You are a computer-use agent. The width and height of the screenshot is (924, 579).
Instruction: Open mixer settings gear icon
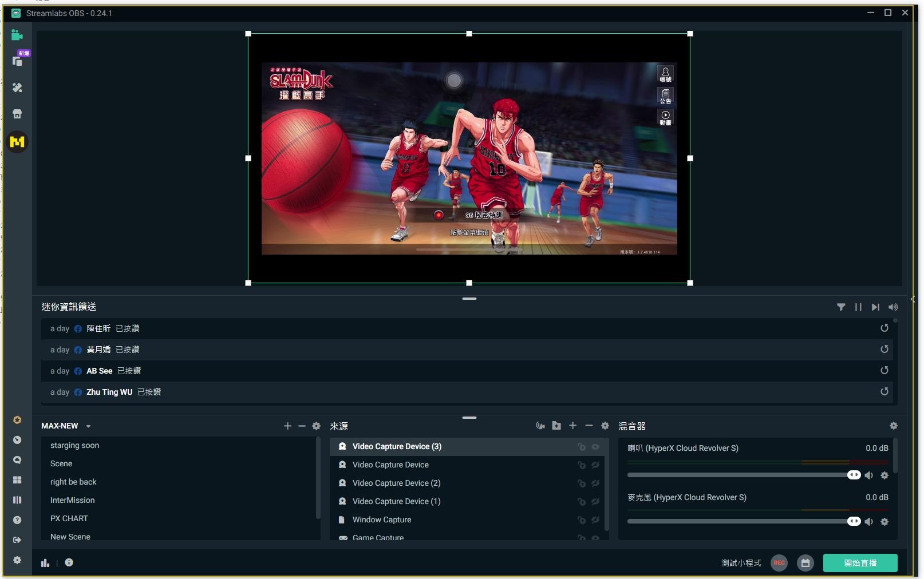[894, 426]
